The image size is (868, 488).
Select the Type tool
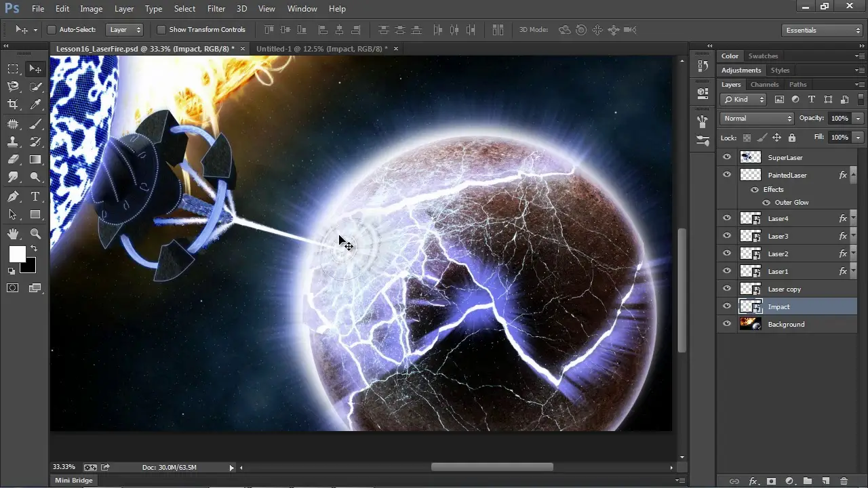point(35,197)
